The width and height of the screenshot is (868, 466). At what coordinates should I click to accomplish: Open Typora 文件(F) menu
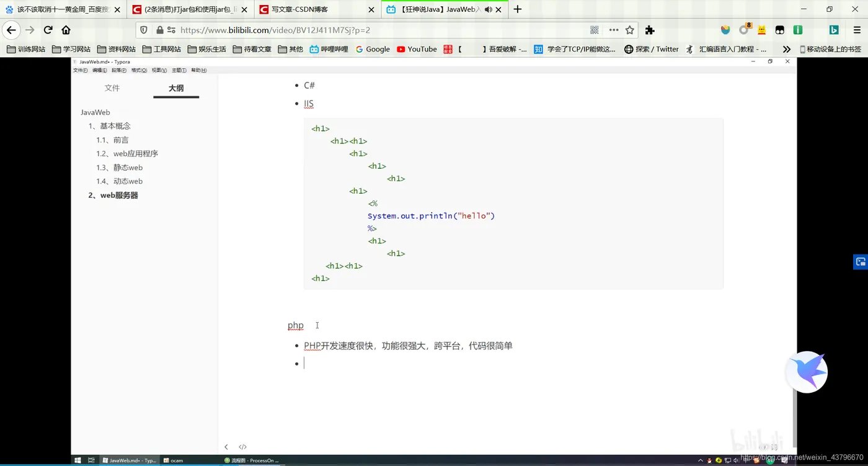(x=81, y=70)
